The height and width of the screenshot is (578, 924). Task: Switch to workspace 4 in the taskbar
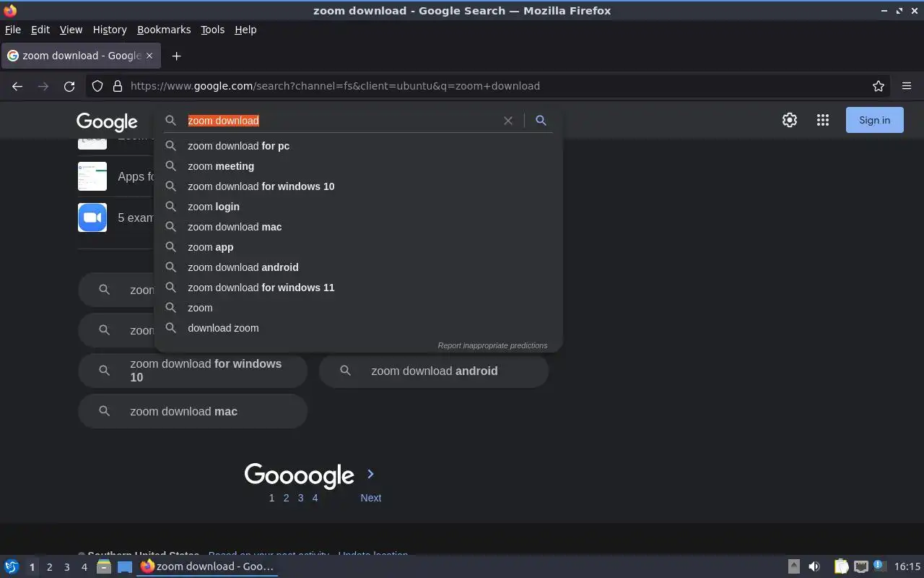[x=84, y=567]
